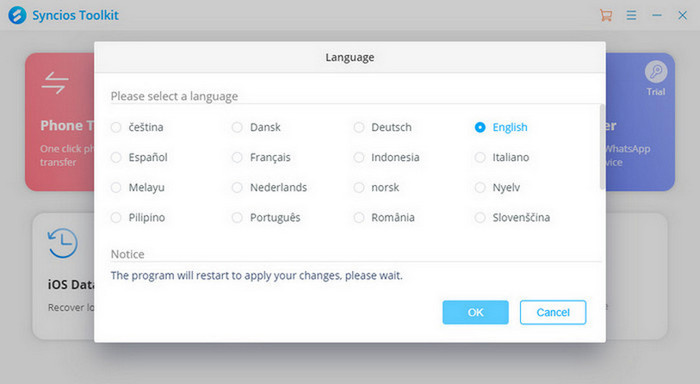Image resolution: width=700 pixels, height=384 pixels.
Task: Select the Deutsch radio button
Action: [359, 127]
